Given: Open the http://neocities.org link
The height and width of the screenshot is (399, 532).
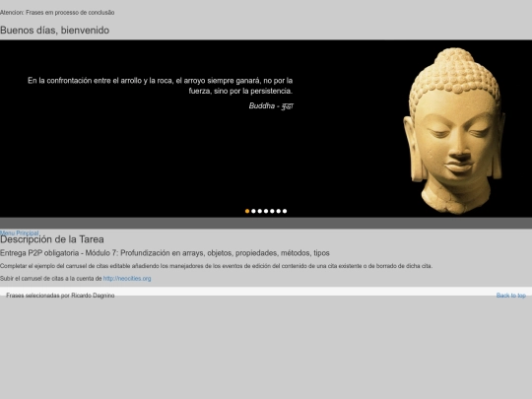Looking at the screenshot, I should (127, 279).
